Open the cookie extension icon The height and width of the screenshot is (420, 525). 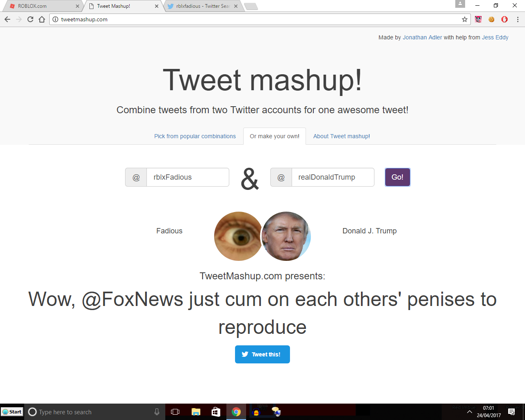coord(491,19)
